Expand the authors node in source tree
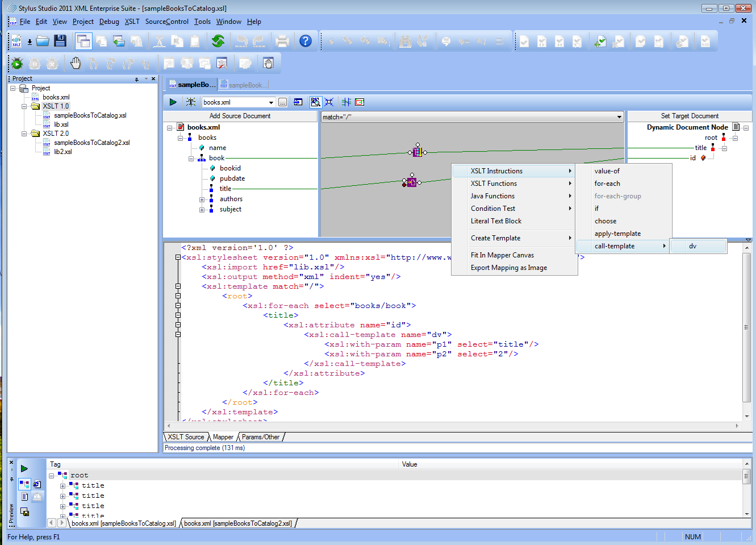Viewport: 756px width, 545px height. click(202, 199)
